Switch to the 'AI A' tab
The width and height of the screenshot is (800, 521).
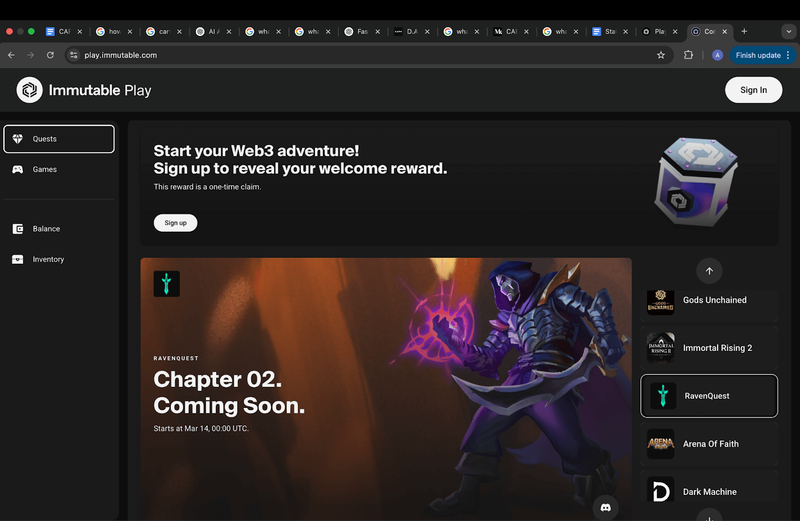tap(213, 32)
